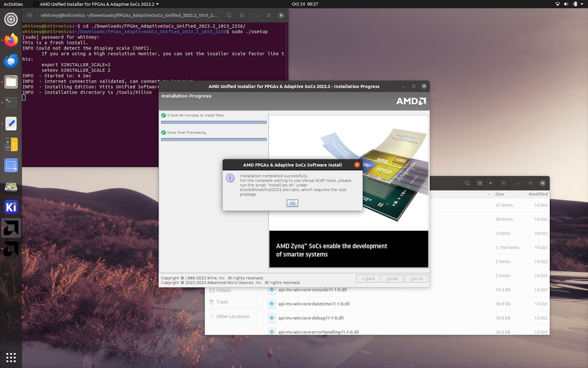Viewport: 588px width, 368px height.
Task: Sort files by the Size column
Action: (499, 194)
